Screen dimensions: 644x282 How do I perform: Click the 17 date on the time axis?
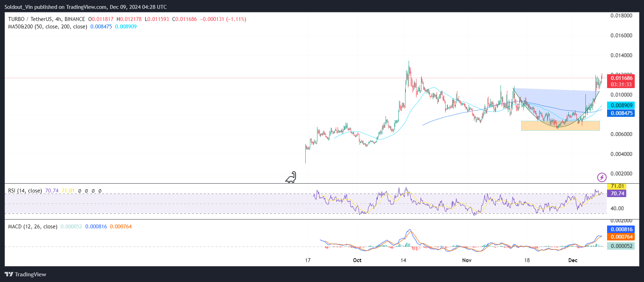(308, 260)
